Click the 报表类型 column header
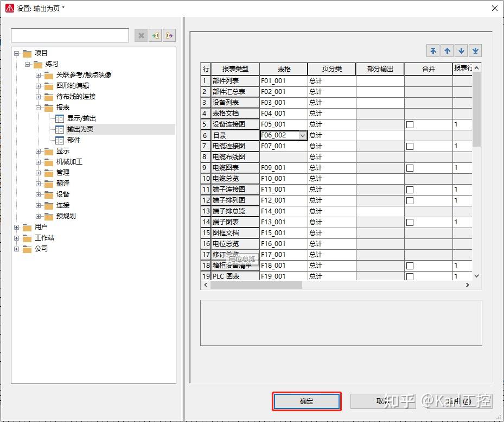Image resolution: width=504 pixels, height=422 pixels. [235, 69]
